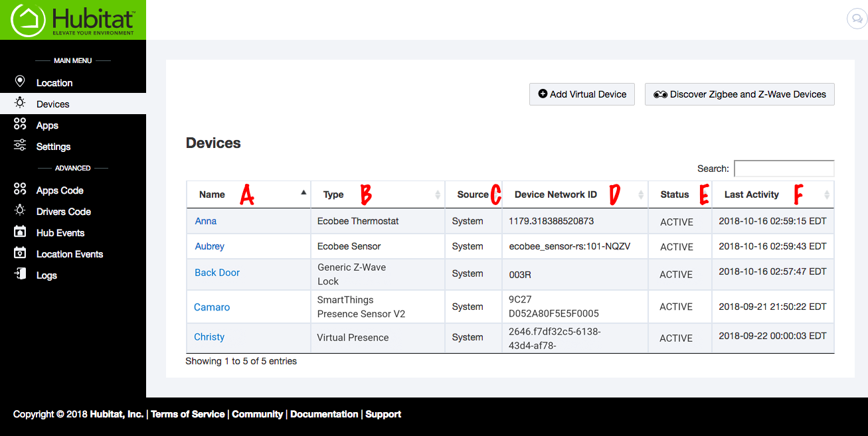
Task: Sort the table by Last Activity
Action: (x=751, y=194)
